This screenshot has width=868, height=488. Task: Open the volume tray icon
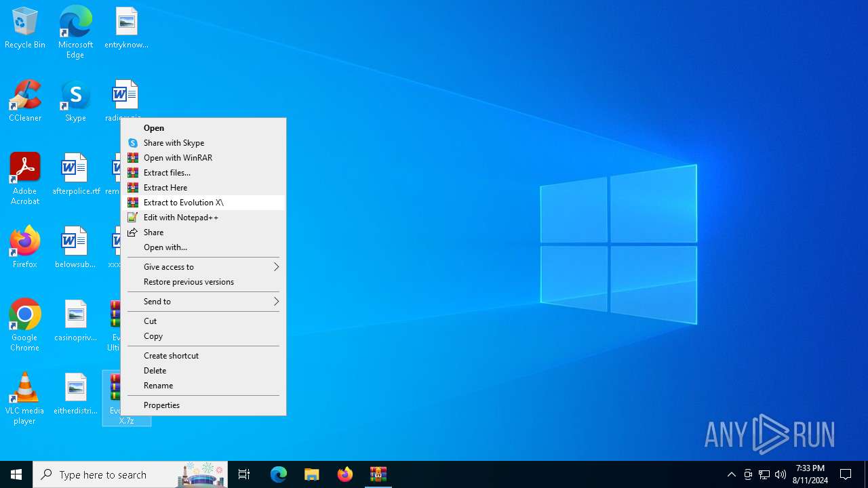click(781, 474)
